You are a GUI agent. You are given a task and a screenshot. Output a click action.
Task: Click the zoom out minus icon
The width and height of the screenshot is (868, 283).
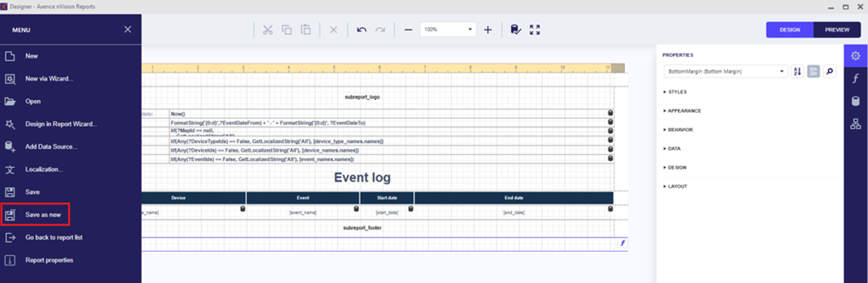(x=408, y=30)
